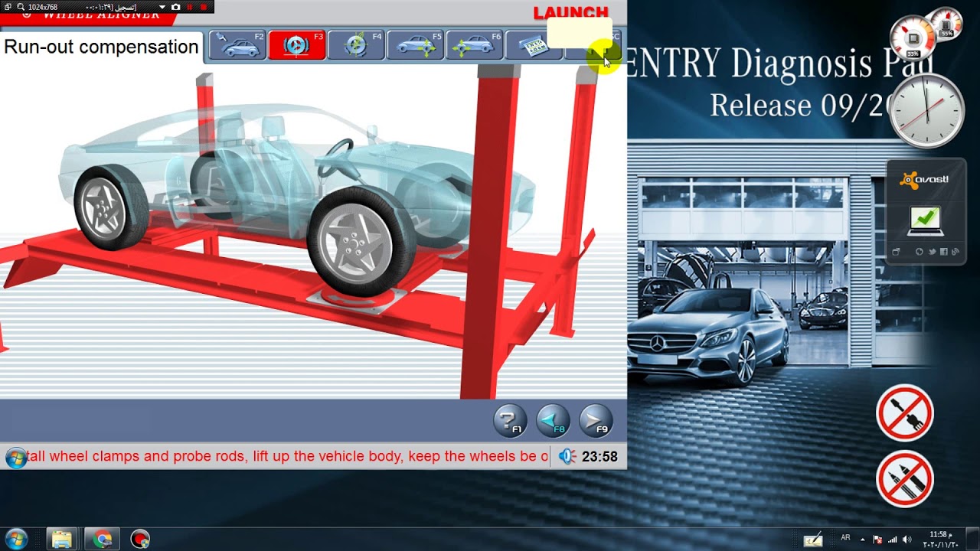This screenshot has height=551, width=980.
Task: Open the F2 vehicle selection icon
Action: click(237, 45)
